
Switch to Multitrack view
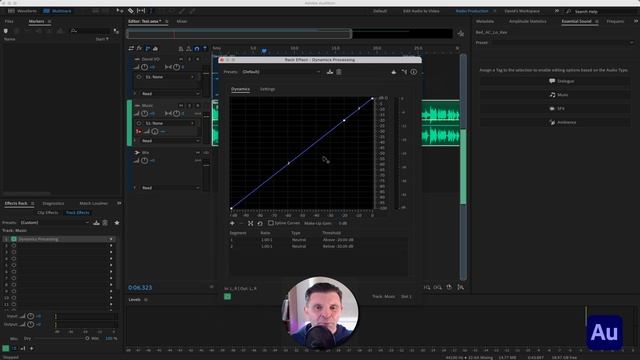(x=57, y=11)
